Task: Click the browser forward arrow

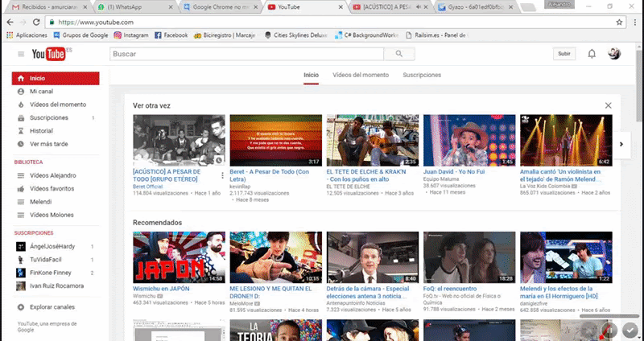Action: [23, 23]
